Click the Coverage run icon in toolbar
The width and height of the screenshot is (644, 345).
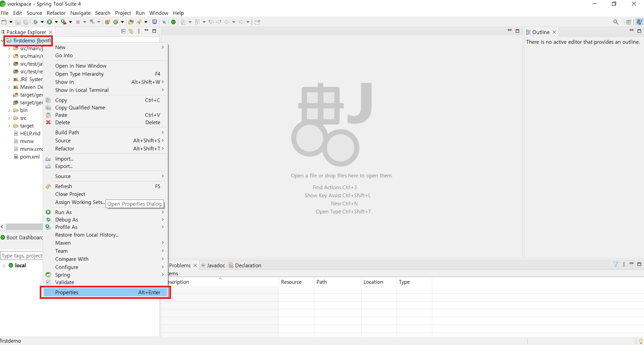coord(63,22)
